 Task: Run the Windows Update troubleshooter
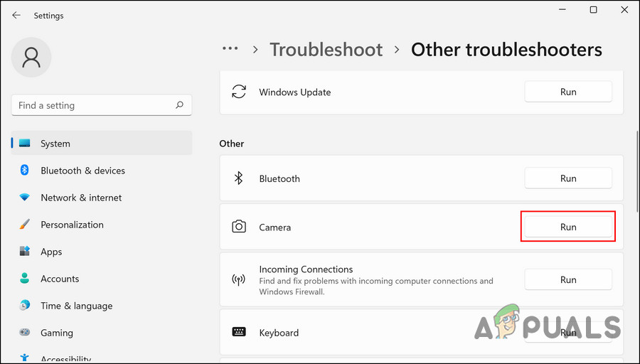pyautogui.click(x=567, y=92)
